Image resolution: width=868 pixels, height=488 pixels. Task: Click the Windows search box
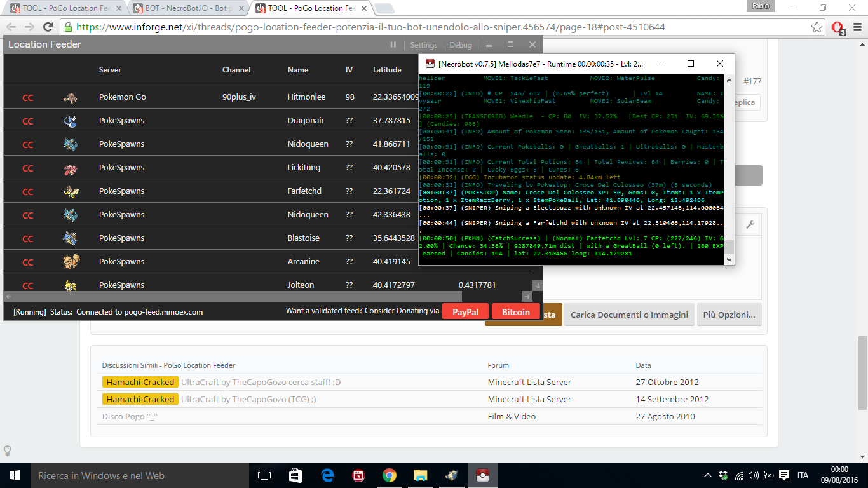[139, 475]
